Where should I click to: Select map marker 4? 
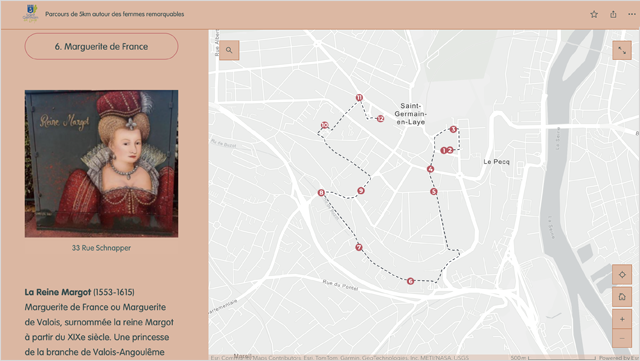click(x=430, y=169)
